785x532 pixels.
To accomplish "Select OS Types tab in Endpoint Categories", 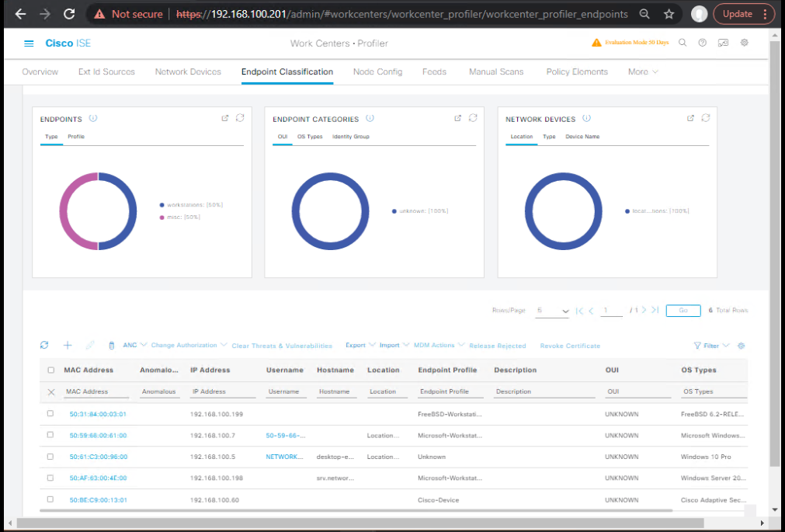I will tap(310, 137).
